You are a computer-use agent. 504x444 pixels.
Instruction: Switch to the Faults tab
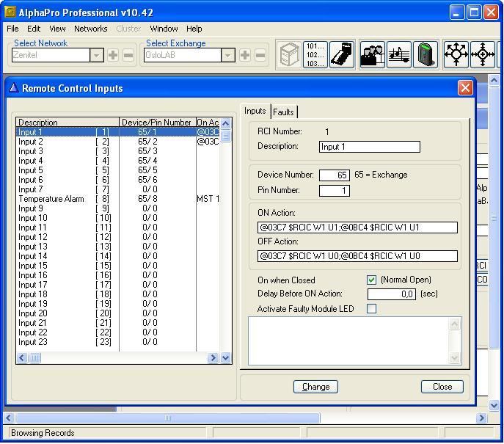(x=283, y=112)
